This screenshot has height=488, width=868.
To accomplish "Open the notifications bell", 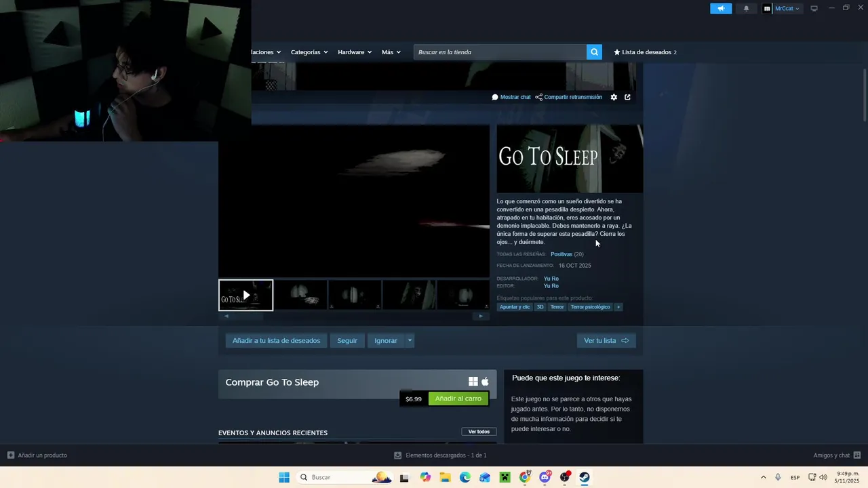I will (x=747, y=8).
